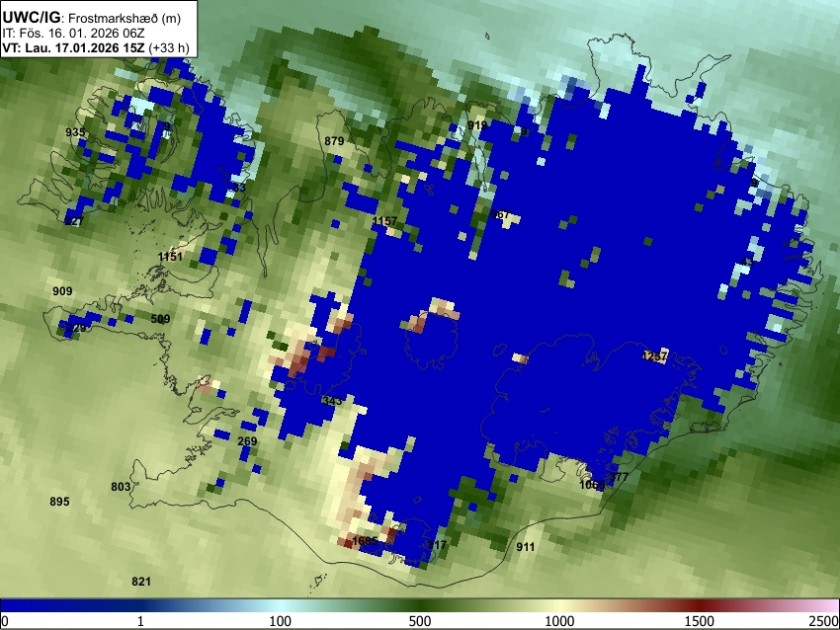
Task: Click the map value label '1065'
Action: pos(592,485)
